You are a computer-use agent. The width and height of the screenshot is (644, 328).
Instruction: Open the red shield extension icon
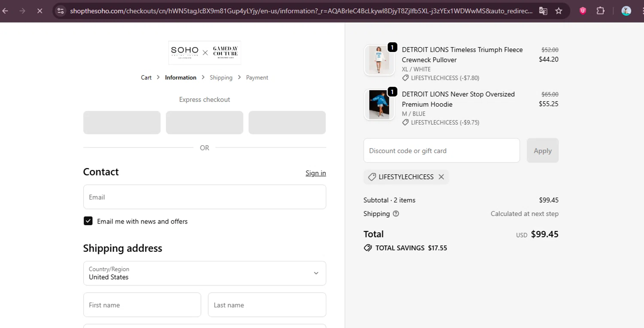coord(583,11)
